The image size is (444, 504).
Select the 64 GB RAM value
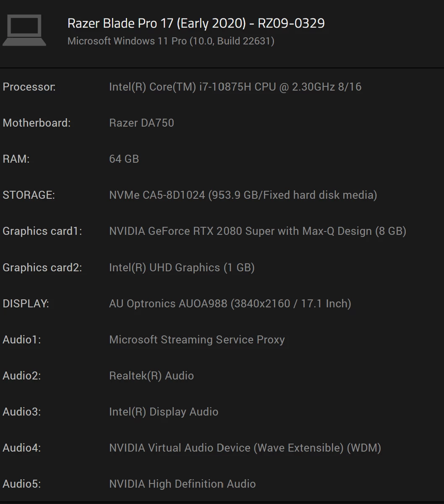[x=124, y=159]
